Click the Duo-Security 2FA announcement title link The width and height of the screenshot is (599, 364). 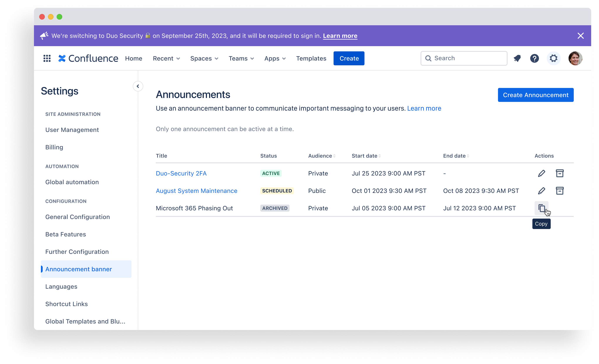point(181,173)
